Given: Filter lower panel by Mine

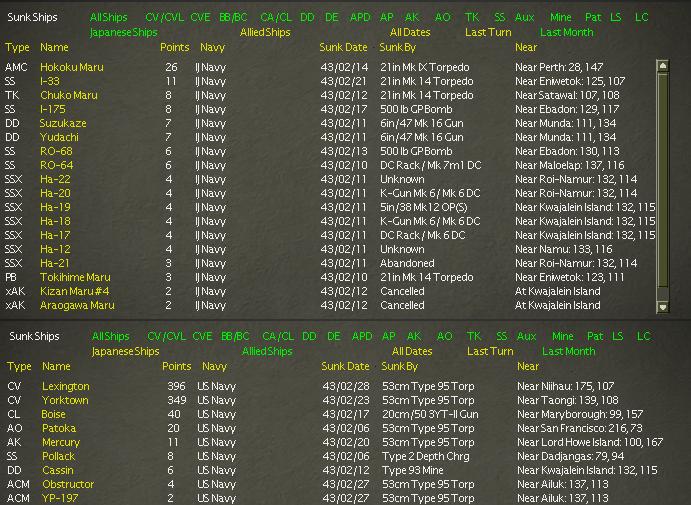Looking at the screenshot, I should (563, 336).
